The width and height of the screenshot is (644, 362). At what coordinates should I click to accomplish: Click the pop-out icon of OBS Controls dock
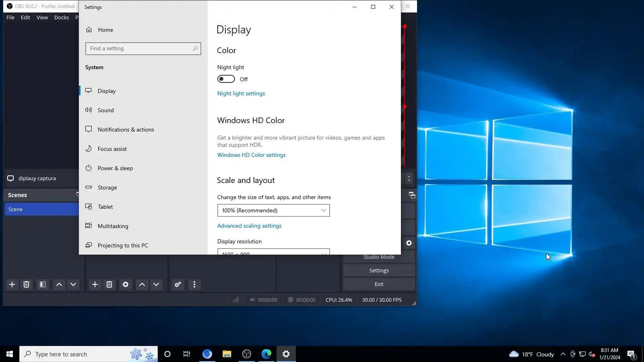[x=412, y=195]
